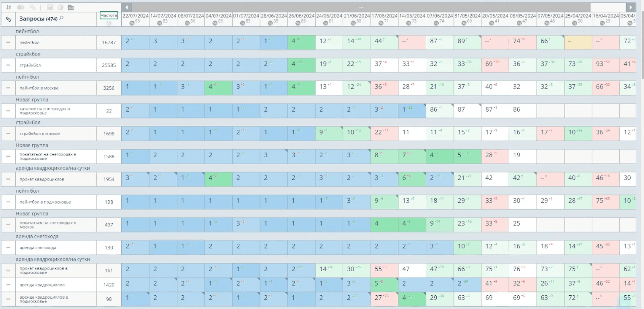This screenshot has width=644, height=309.
Task: Click the percent icon under 24/06/2024
Action: pyautogui.click(x=326, y=23)
